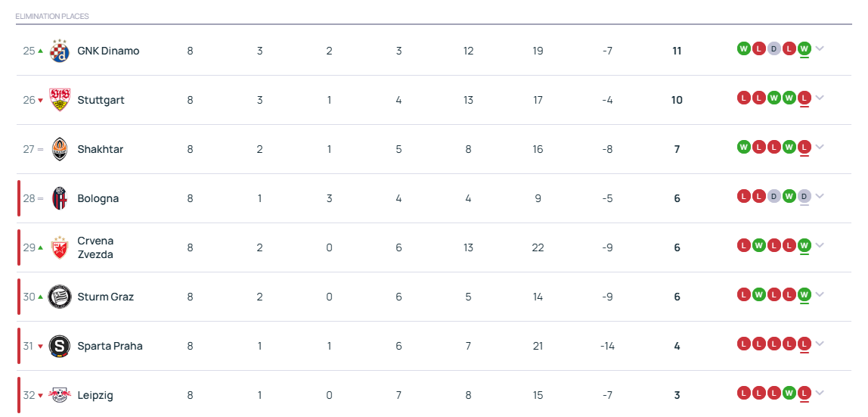
Task: Click the Crvena Zvezda club crest
Action: [59, 247]
